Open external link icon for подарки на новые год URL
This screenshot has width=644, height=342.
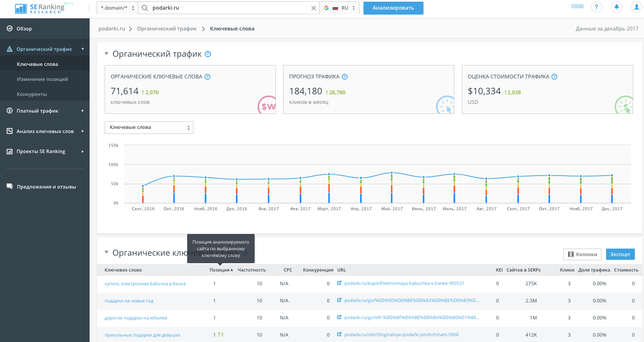[x=339, y=300]
